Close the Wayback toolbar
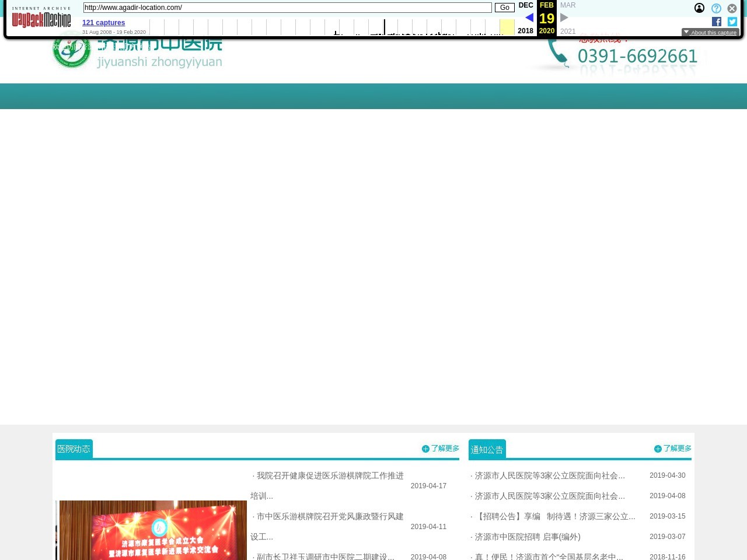This screenshot has height=560, width=747. 732,8
